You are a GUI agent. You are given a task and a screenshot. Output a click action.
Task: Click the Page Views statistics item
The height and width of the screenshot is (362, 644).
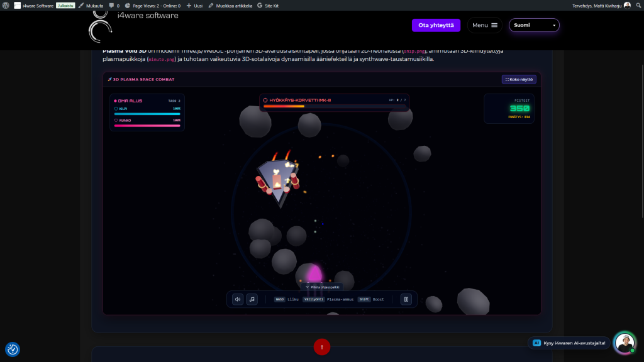pos(153,6)
